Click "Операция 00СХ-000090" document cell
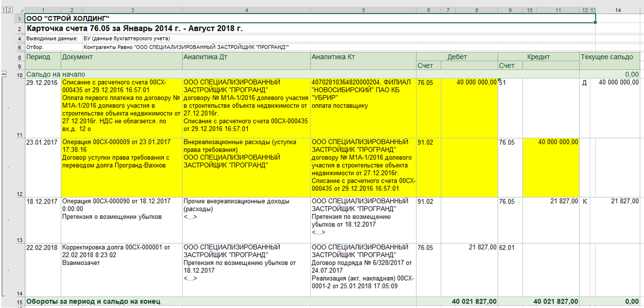 (x=122, y=220)
